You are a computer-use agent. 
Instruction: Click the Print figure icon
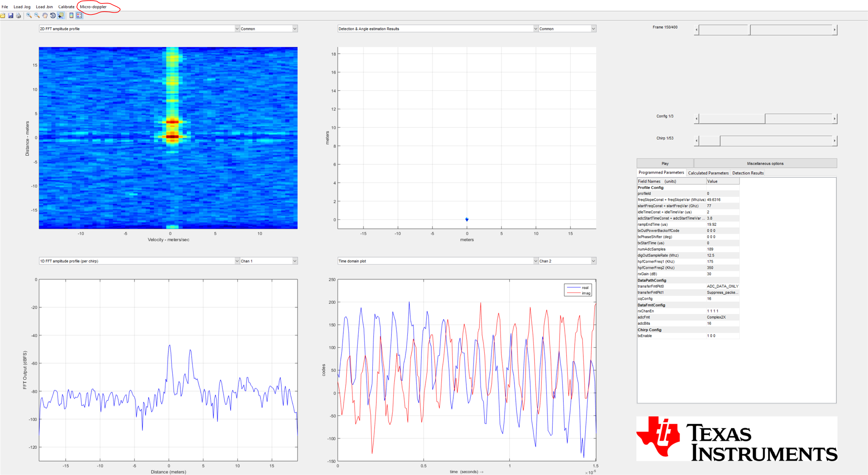click(x=19, y=16)
